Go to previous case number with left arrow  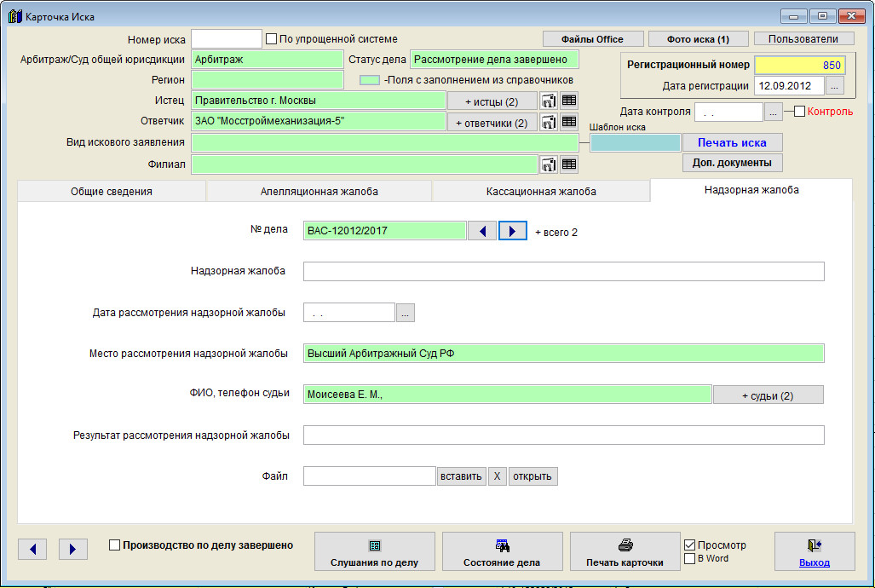click(x=482, y=231)
